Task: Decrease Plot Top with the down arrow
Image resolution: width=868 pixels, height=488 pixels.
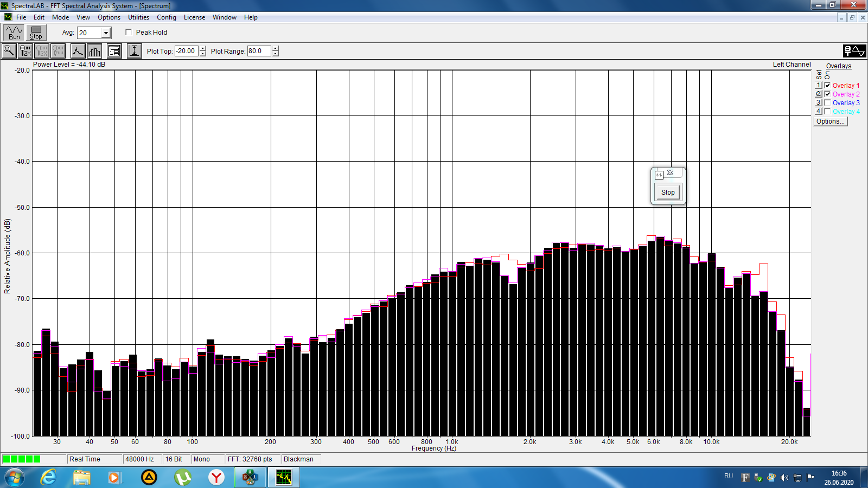Action: tap(203, 54)
